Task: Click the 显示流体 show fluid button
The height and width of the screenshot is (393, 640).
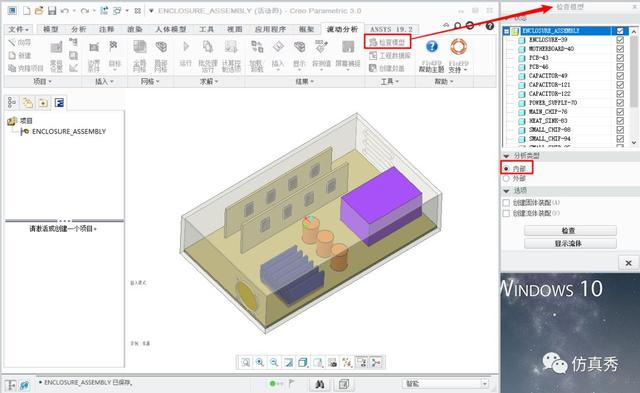Action: (570, 244)
